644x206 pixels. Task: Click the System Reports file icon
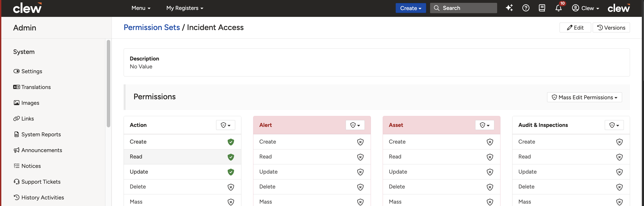pyautogui.click(x=16, y=134)
